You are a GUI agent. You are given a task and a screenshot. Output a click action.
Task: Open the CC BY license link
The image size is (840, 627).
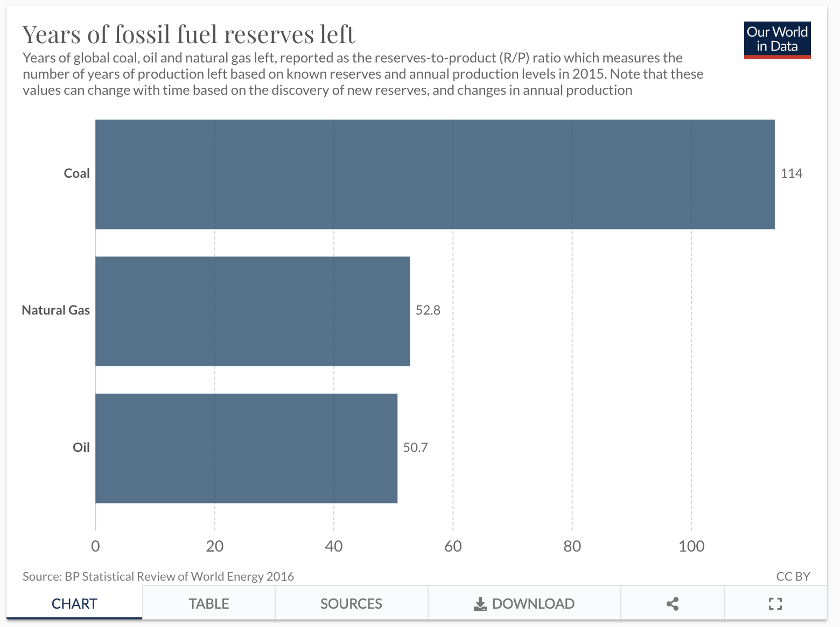pyautogui.click(x=792, y=576)
